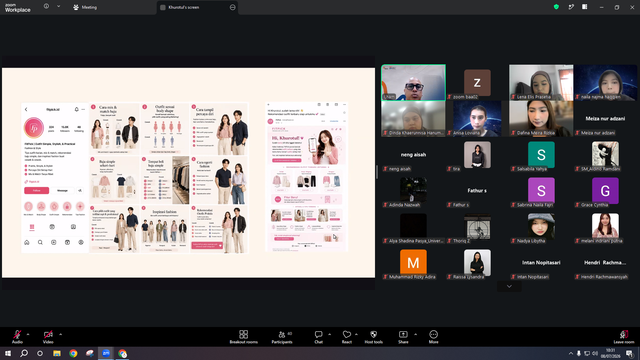Show hidden system tray icons
640x360 pixels.
point(571,353)
